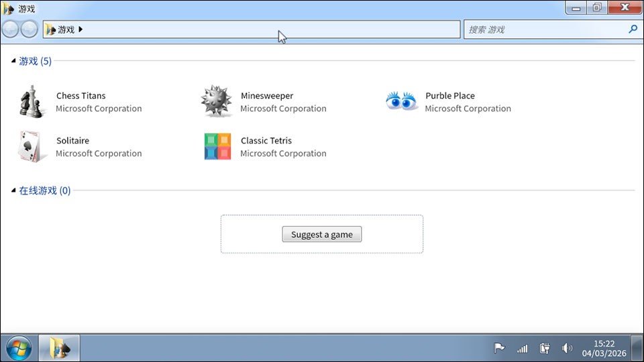Click the title bar games window icon
The width and height of the screenshot is (644, 362).
point(8,9)
